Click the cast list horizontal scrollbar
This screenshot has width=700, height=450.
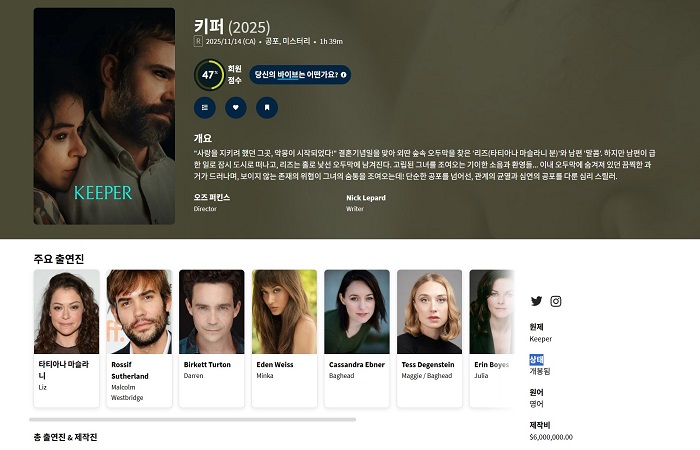[192, 420]
